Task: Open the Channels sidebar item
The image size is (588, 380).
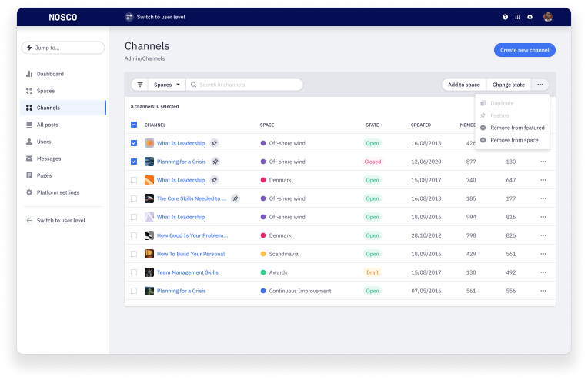Action: pos(63,108)
